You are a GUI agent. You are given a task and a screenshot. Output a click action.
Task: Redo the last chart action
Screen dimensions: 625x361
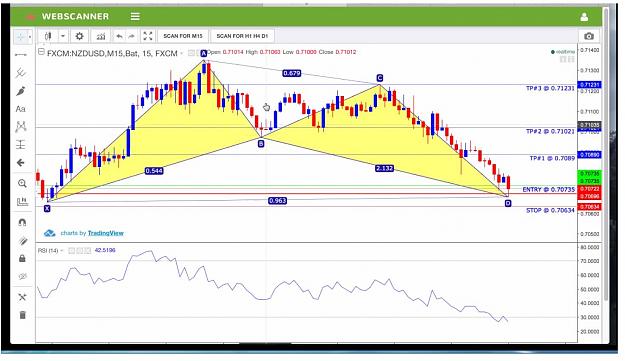pyautogui.click(x=131, y=36)
